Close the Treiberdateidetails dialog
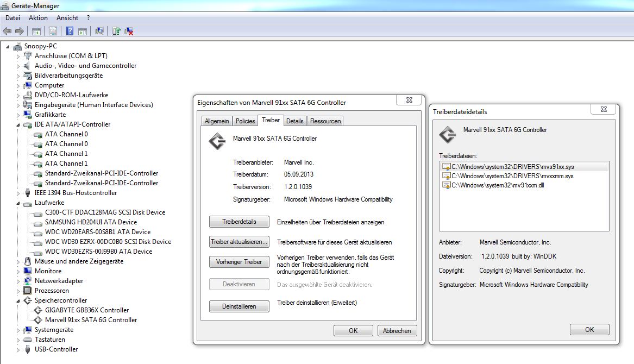Screen dimensions: 634x364 [x=603, y=109]
